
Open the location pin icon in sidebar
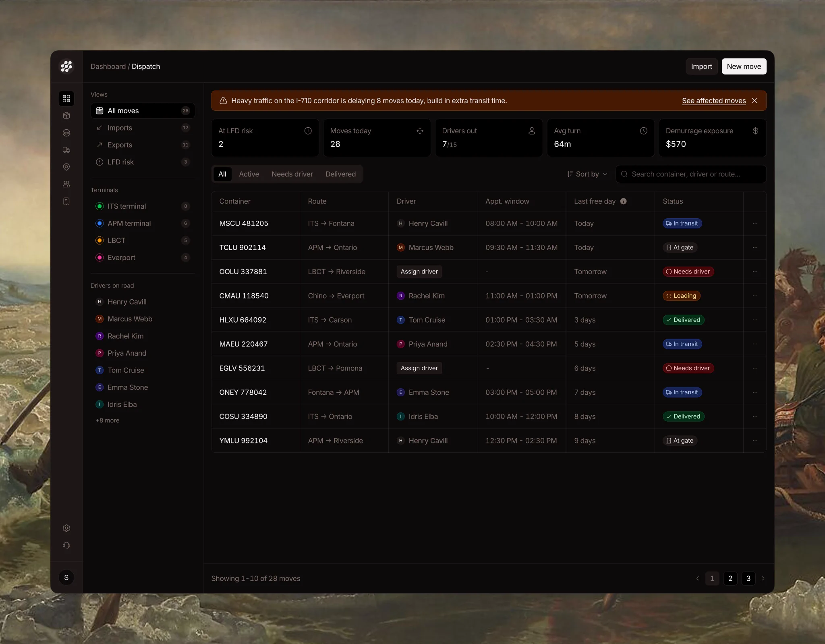(66, 167)
